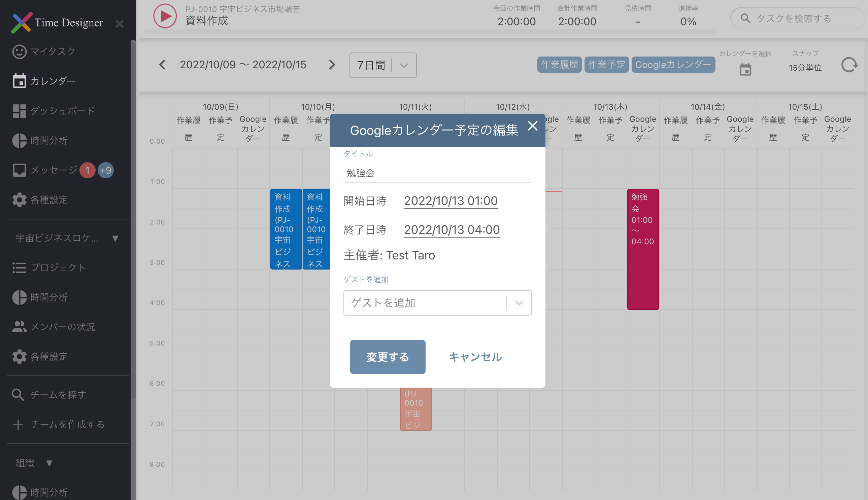Open the ゲストを追加 dropdown

click(x=437, y=303)
